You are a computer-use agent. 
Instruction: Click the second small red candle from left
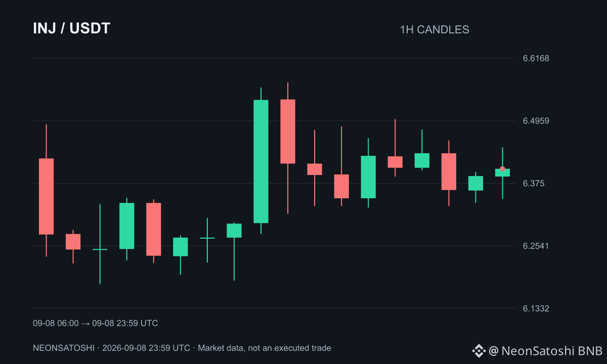point(73,242)
